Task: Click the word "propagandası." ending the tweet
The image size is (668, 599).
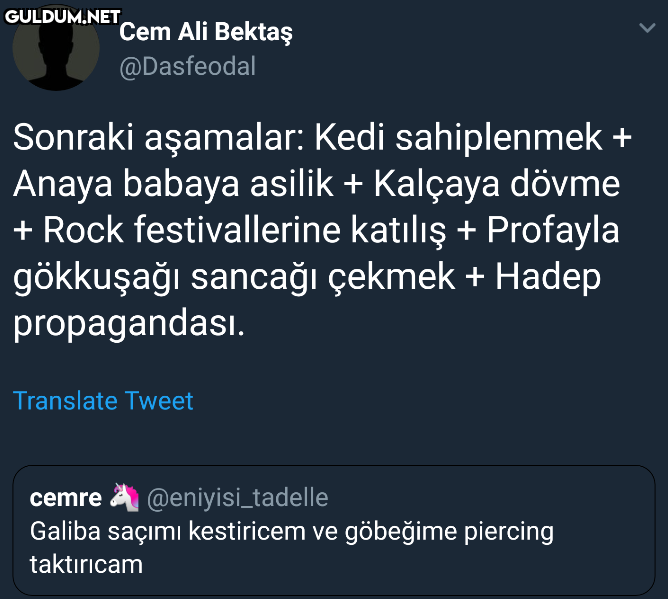Action: click(x=129, y=324)
